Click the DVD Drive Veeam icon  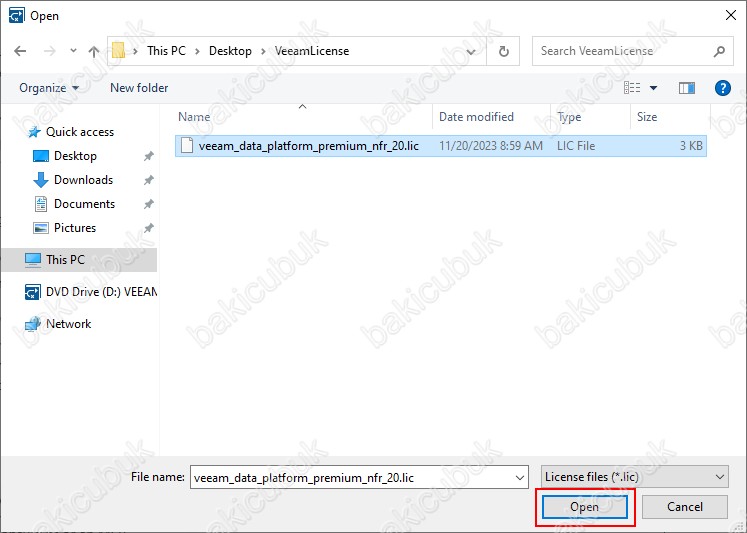click(x=32, y=292)
